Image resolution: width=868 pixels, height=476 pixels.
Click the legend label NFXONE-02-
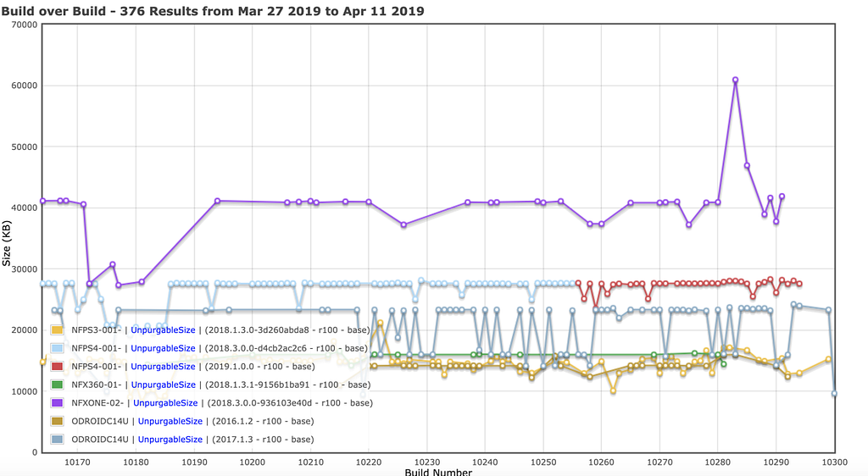(97, 403)
